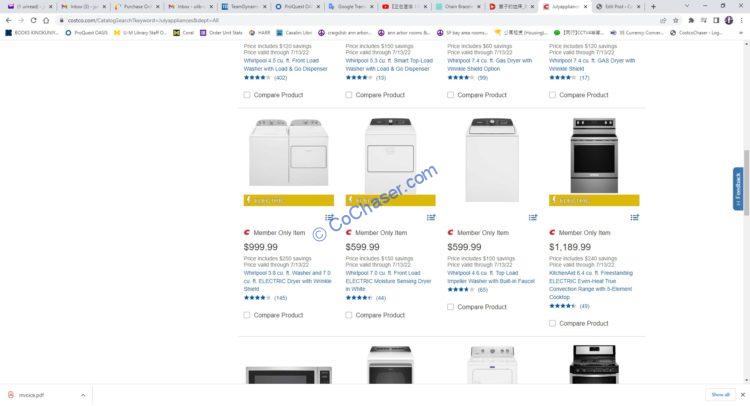Open the Chrome three-dot menu
The width and height of the screenshot is (750, 406).
point(742,19)
